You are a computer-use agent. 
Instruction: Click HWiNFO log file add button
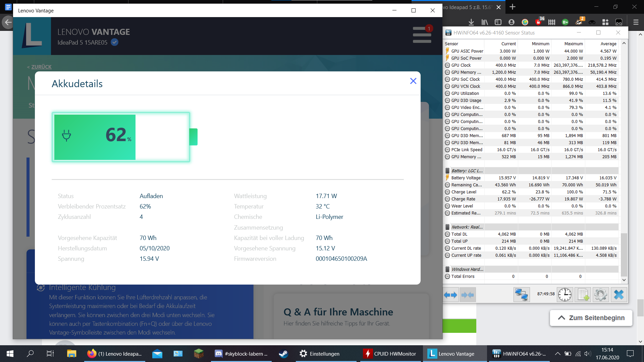point(583,295)
